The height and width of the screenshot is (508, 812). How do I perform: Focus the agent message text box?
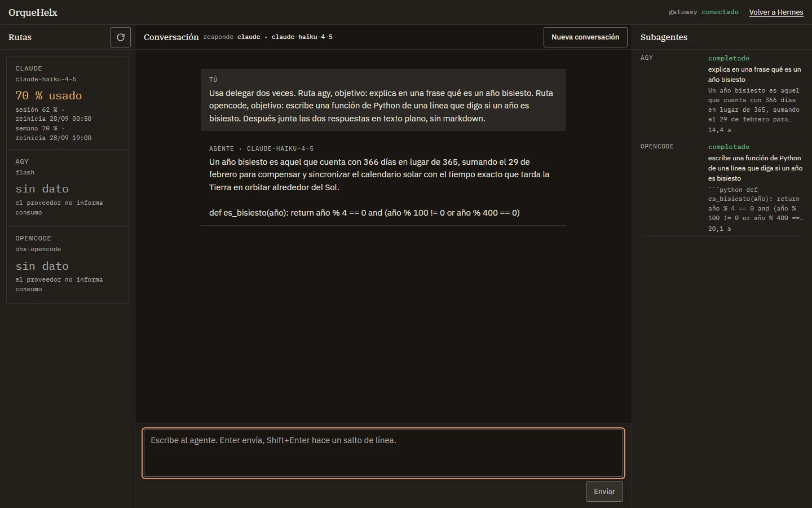click(x=383, y=453)
